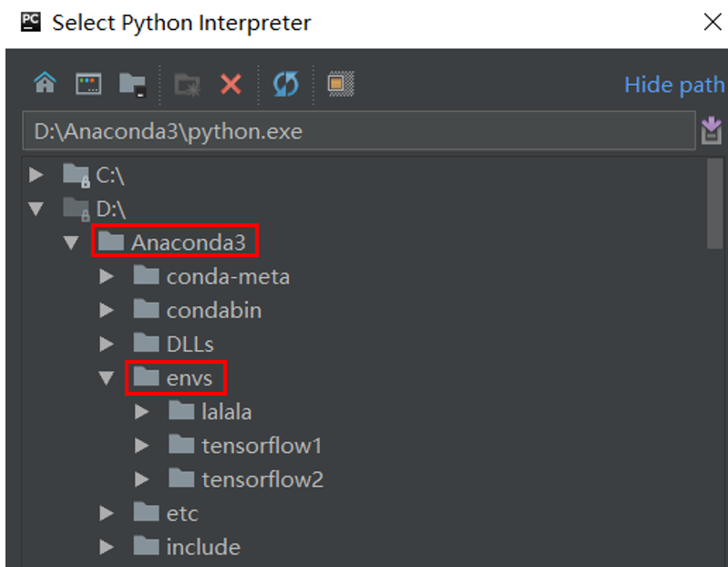This screenshot has width=728, height=567.
Task: Expand the tensorflow2 environment arrow
Action: [x=141, y=479]
